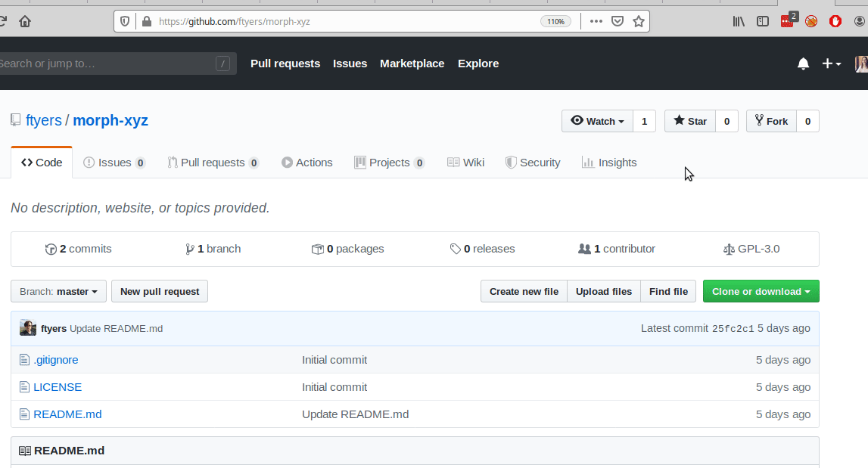Screen dimensions: 868x468
Task: Switch to the Actions tab
Action: click(x=306, y=163)
